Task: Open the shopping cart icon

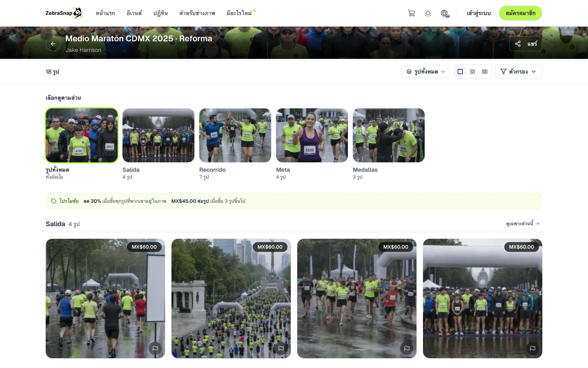Action: (411, 13)
